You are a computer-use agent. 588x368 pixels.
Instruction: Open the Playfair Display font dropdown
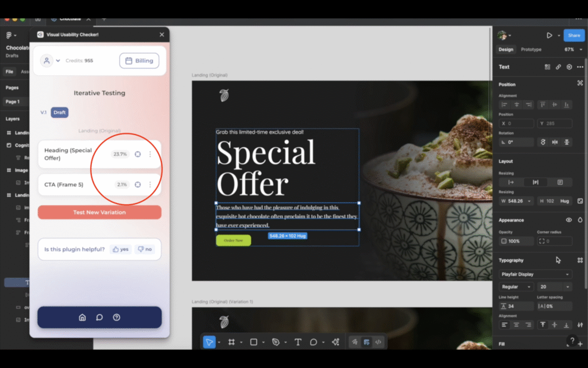coord(535,274)
